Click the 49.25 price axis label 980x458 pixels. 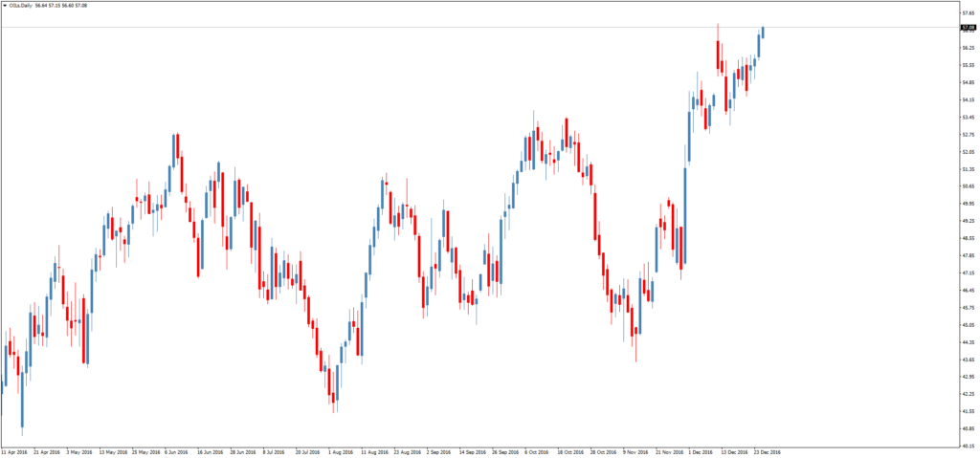point(969,221)
